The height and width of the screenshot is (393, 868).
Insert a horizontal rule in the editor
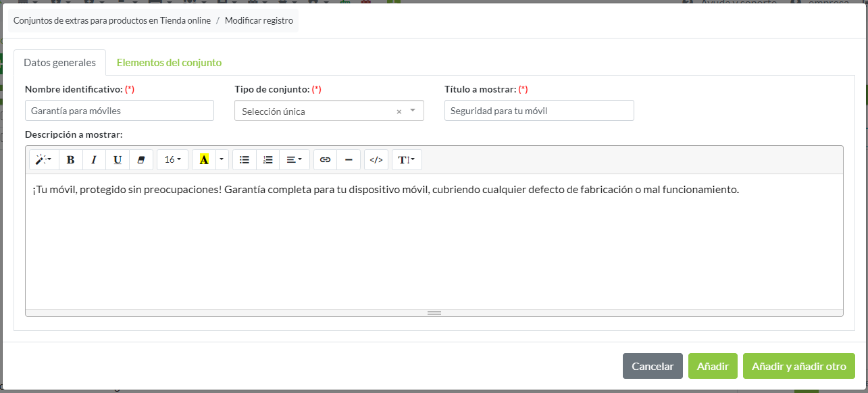click(349, 159)
